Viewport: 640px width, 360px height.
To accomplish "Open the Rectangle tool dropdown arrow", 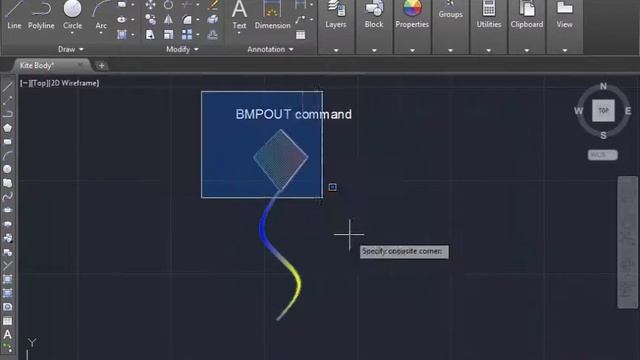I will pos(133,5).
